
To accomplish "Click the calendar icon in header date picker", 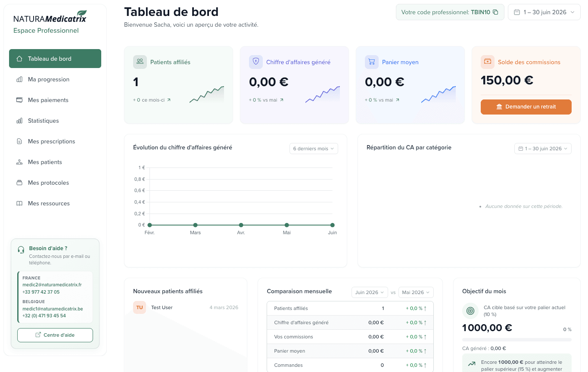I will [517, 12].
